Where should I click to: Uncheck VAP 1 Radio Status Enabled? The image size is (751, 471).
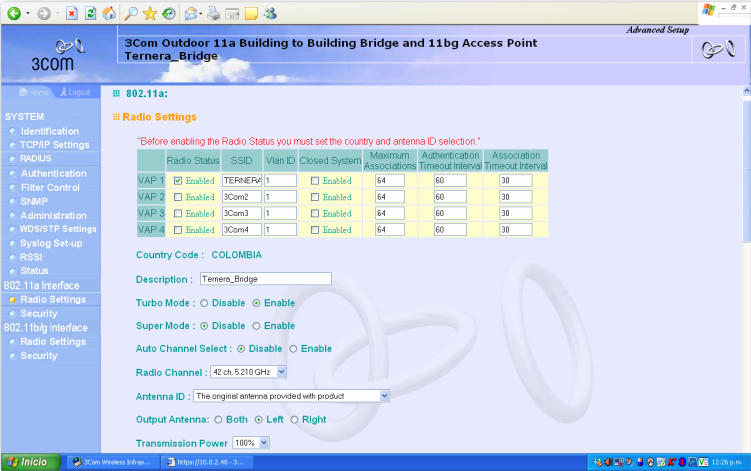[178, 181]
